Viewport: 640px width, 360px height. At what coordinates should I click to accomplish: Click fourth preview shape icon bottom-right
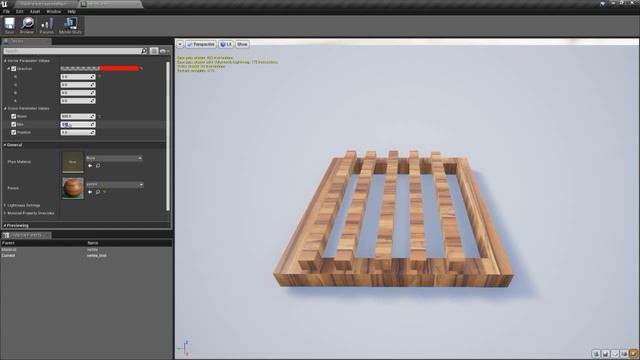624,353
